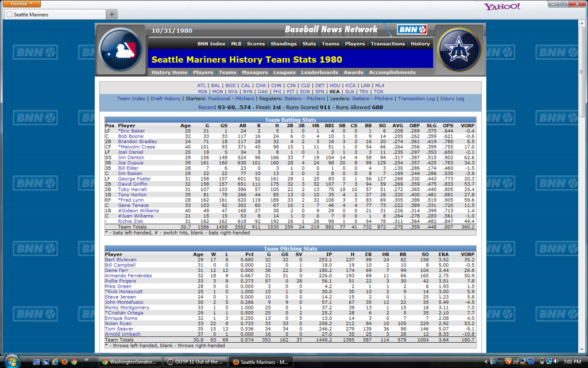The height and width of the screenshot is (368, 588).
Task: Click the Switch between windows icon
Action: click(45, 362)
